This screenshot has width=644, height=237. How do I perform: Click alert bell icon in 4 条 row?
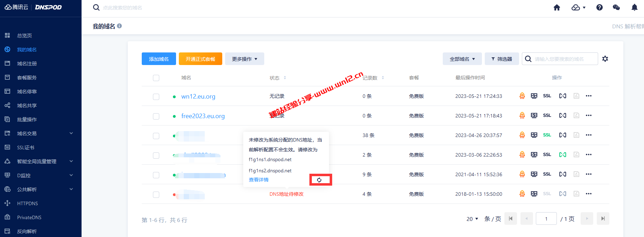tap(522, 194)
